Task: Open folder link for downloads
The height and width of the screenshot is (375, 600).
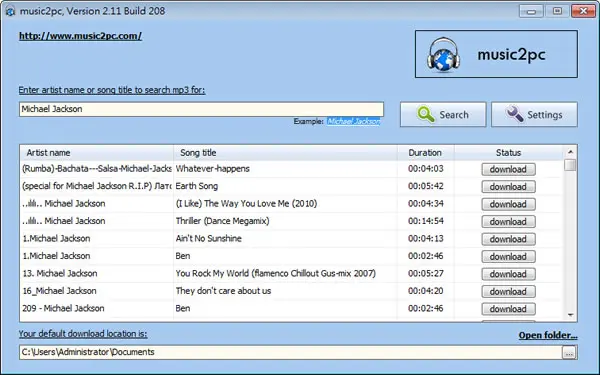Action: tap(548, 335)
